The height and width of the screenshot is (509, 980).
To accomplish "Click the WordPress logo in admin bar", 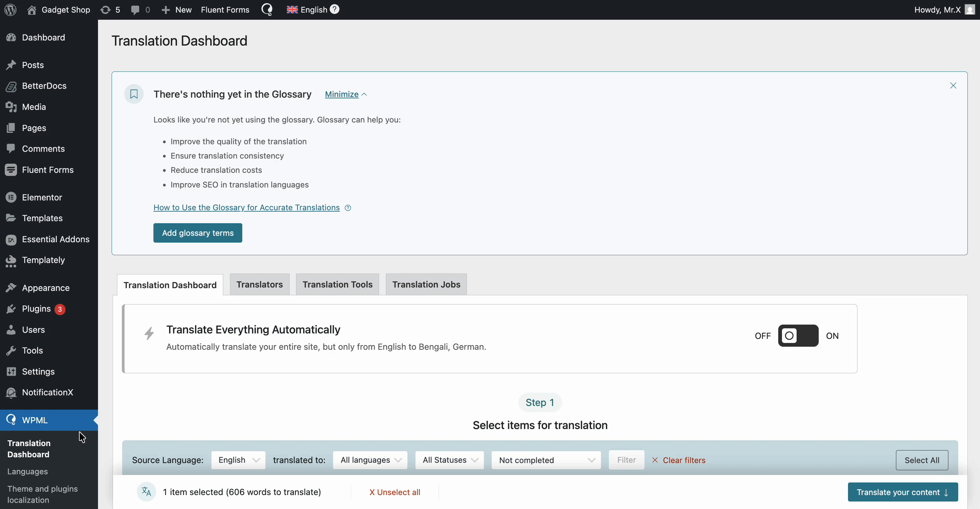I will pos(10,10).
